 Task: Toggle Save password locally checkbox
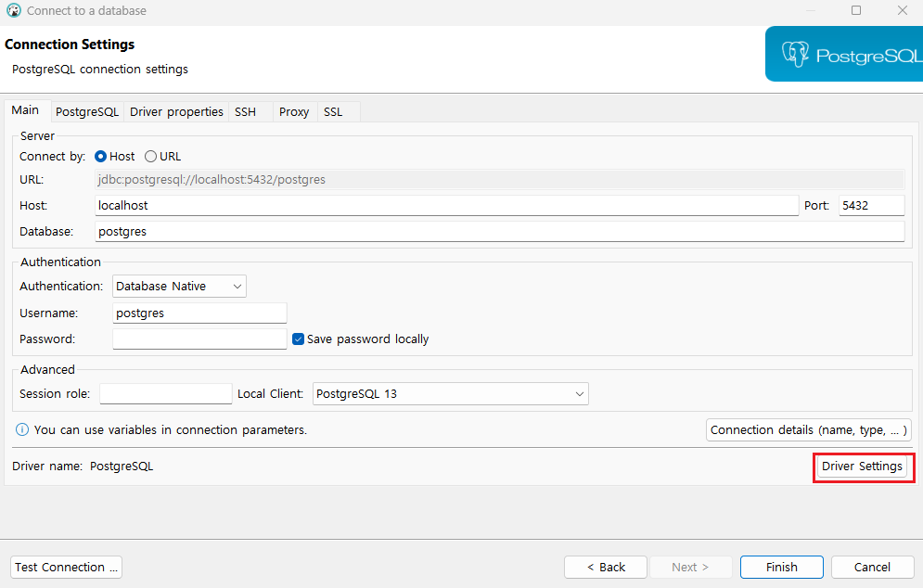click(x=299, y=339)
